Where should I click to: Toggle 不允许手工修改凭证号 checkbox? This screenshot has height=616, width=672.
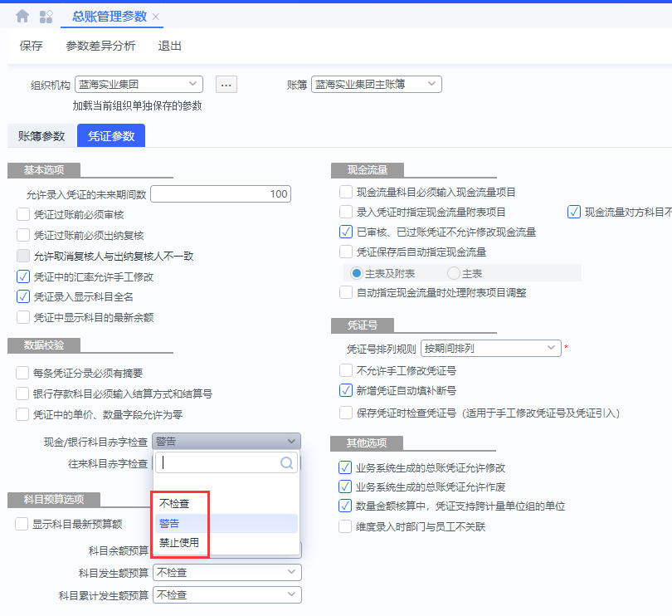[346, 370]
